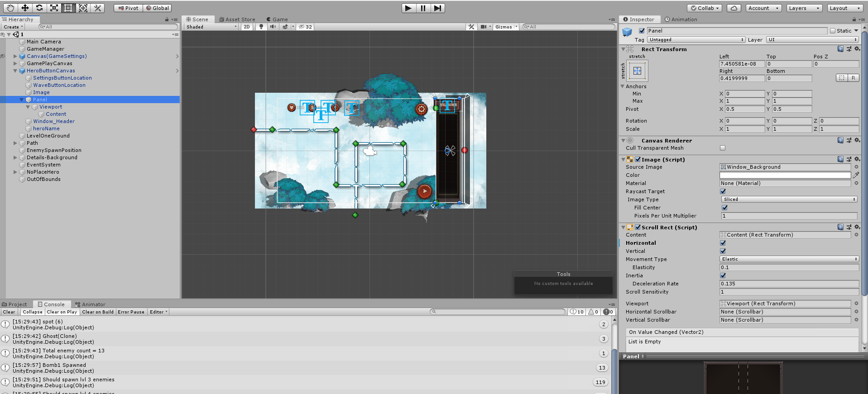Toggle scene lighting bulb icon

click(261, 27)
